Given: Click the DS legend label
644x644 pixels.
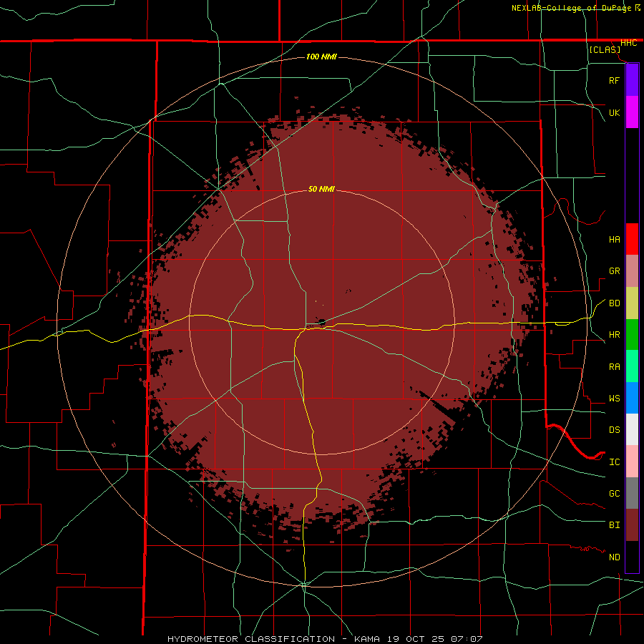Looking at the screenshot, I should pyautogui.click(x=614, y=430).
